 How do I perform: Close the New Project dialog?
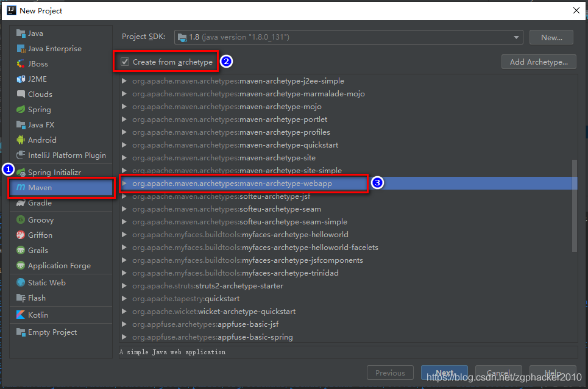(x=576, y=10)
